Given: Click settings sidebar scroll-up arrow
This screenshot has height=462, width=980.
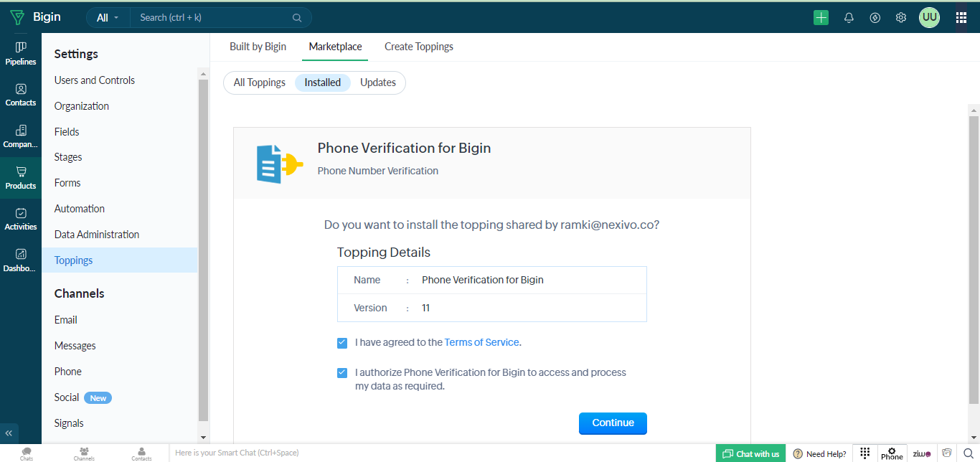Looking at the screenshot, I should 203,74.
